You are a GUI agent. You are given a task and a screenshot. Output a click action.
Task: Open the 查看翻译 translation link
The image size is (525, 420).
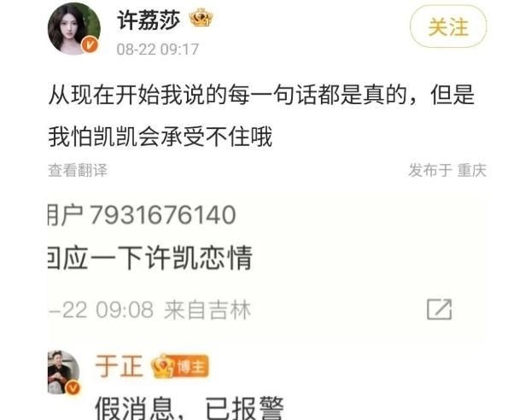click(78, 170)
